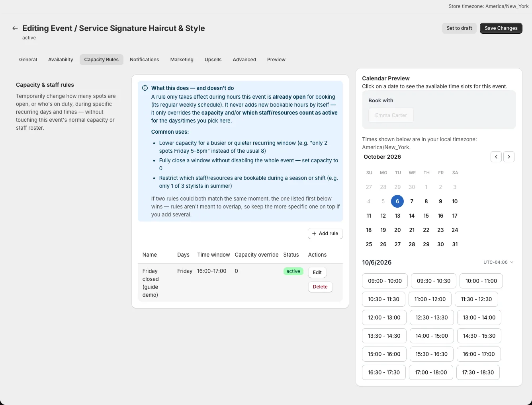Choose the 14:00 - 15:00 time slot
Viewport: 532px width, 405px height.
click(432, 336)
